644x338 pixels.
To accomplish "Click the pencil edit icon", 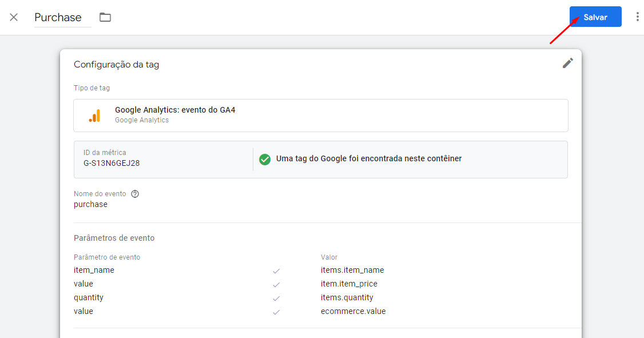I will 567,63.
